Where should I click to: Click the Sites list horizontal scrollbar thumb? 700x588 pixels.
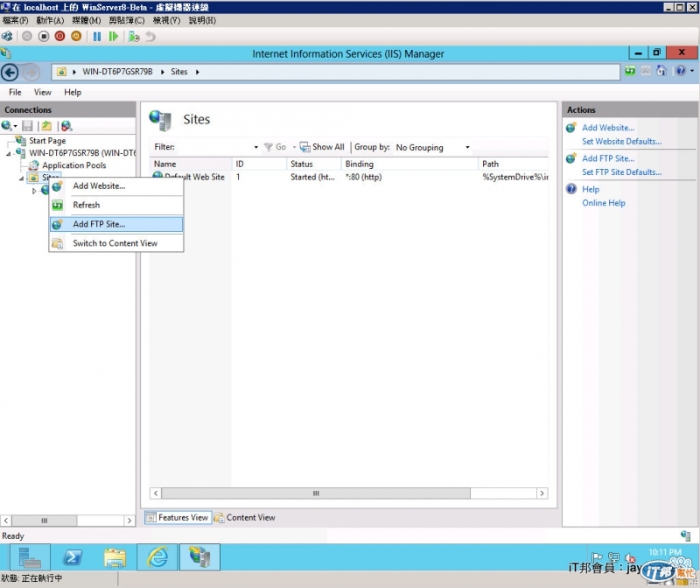point(316,493)
